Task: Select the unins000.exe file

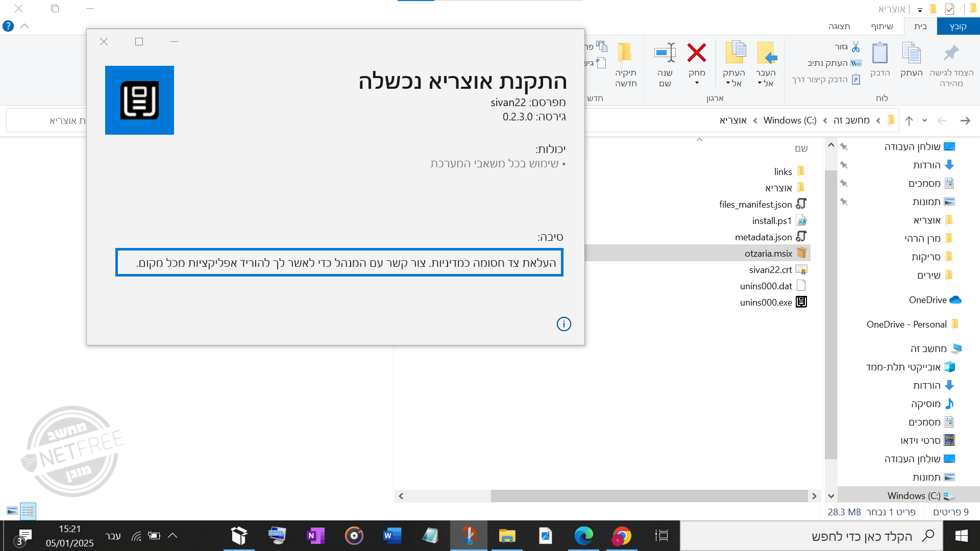Action: (773, 302)
